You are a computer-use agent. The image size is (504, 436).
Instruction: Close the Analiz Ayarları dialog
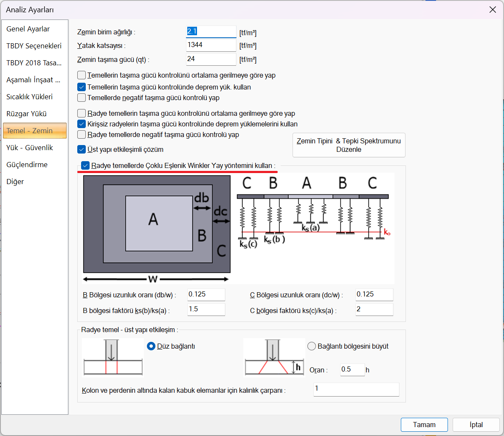click(x=493, y=10)
